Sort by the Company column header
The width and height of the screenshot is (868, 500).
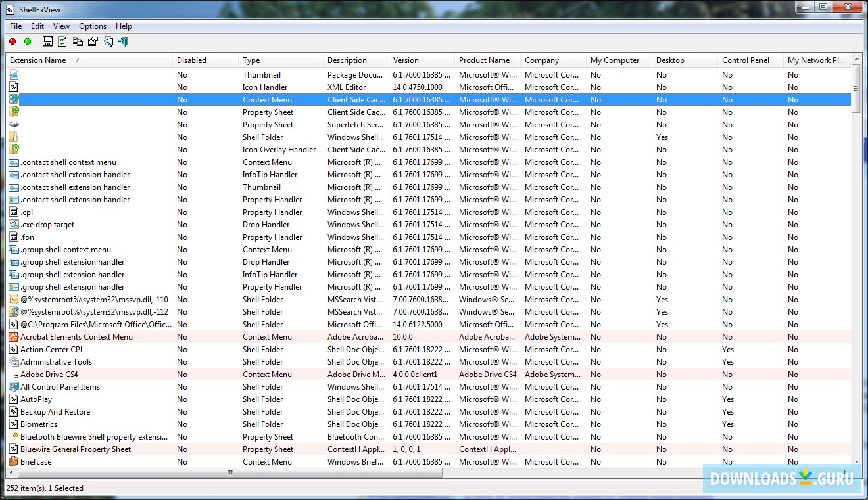554,60
